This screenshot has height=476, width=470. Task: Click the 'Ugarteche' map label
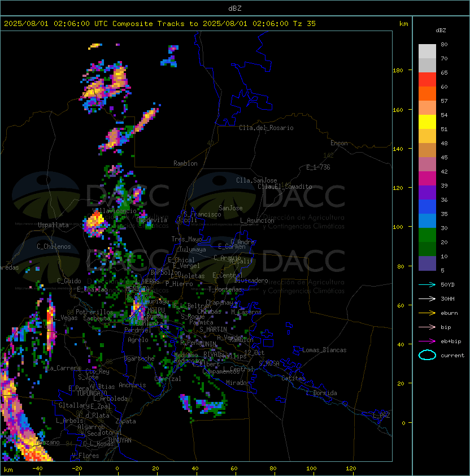pyautogui.click(x=140, y=358)
